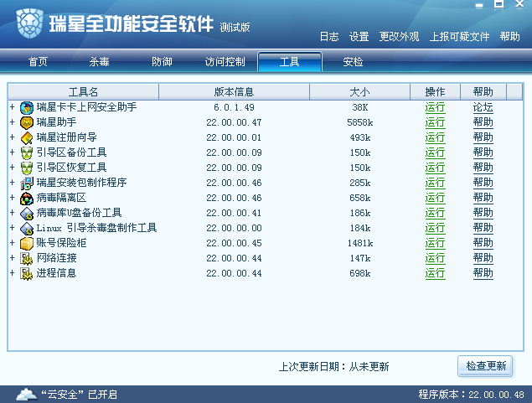Sort by the 工具名 column header
The image size is (532, 403).
pos(83,92)
